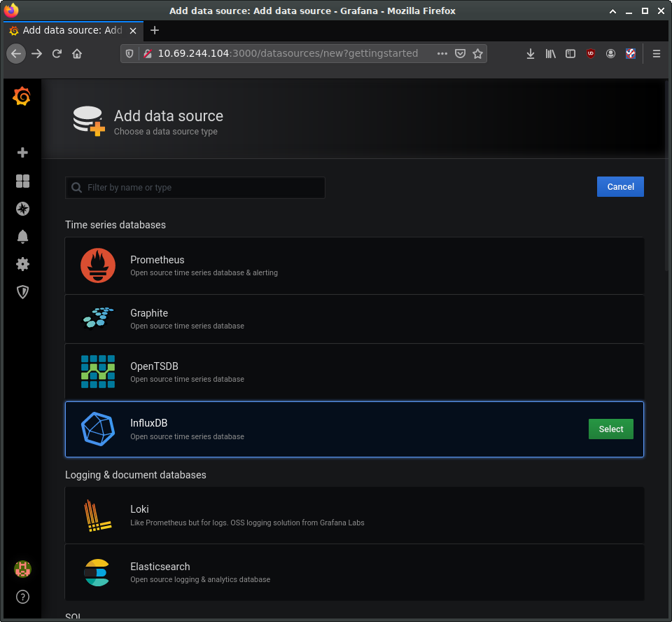672x622 pixels.
Task: Click the tracking protection shield in the URL bar
Action: click(129, 54)
